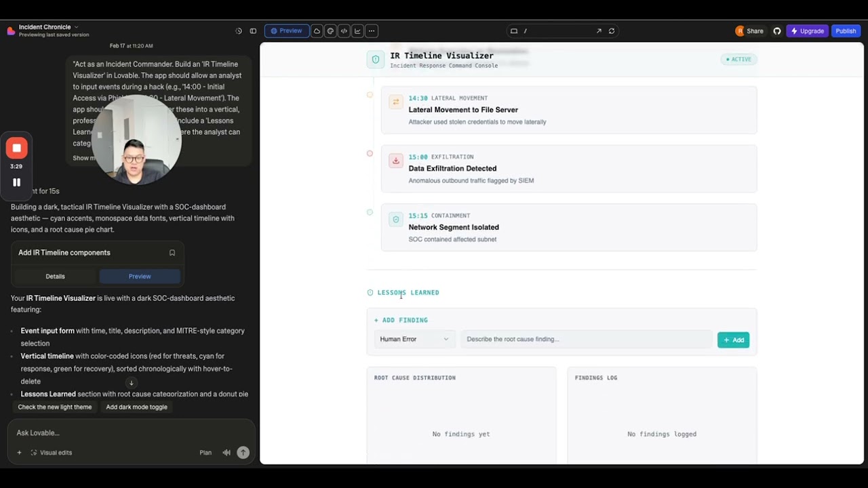This screenshot has height=488, width=868.
Task: Focus the root cause finding description field
Action: tap(587, 339)
